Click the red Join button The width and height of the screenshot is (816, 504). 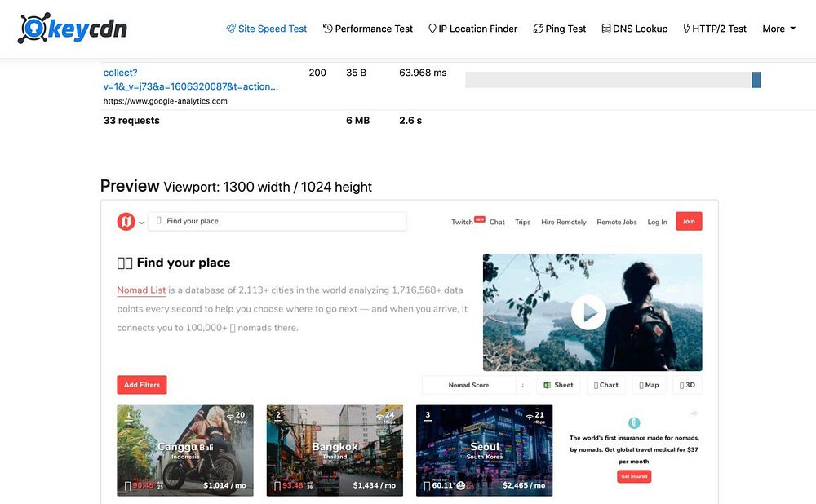click(x=689, y=221)
